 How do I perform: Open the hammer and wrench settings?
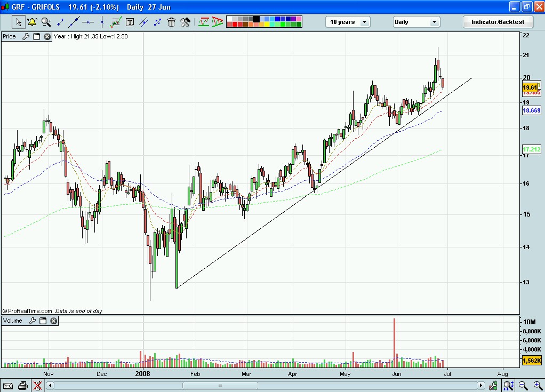click(185, 22)
